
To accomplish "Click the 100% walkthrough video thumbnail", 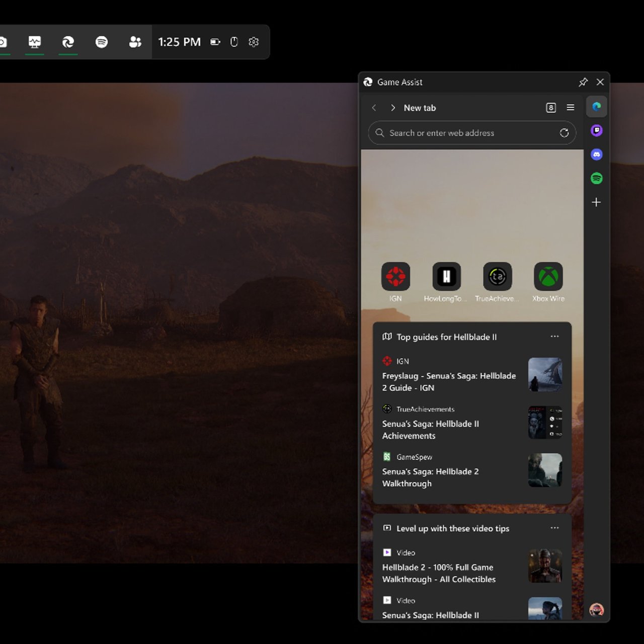I will (x=545, y=566).
